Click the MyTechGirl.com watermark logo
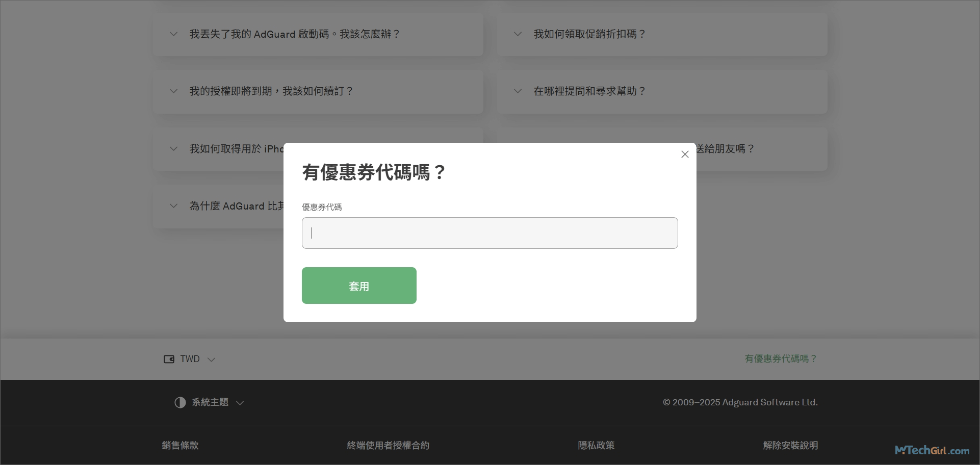Screen dimensions: 980x465 pyautogui.click(x=932, y=450)
